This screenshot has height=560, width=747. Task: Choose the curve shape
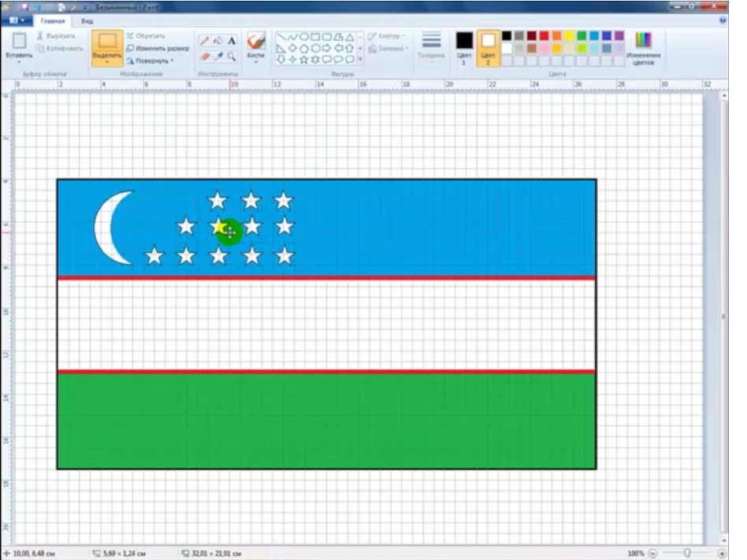pyautogui.click(x=292, y=37)
